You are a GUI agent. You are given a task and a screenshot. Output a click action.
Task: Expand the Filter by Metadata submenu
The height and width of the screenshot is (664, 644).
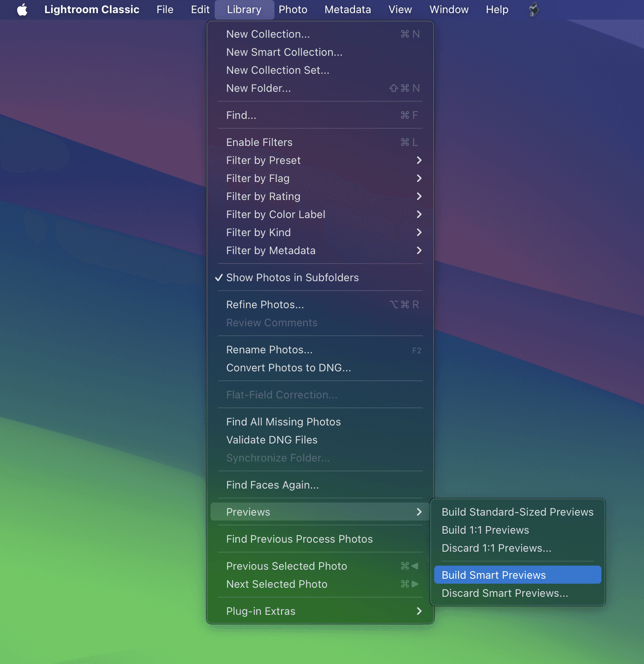[320, 250]
